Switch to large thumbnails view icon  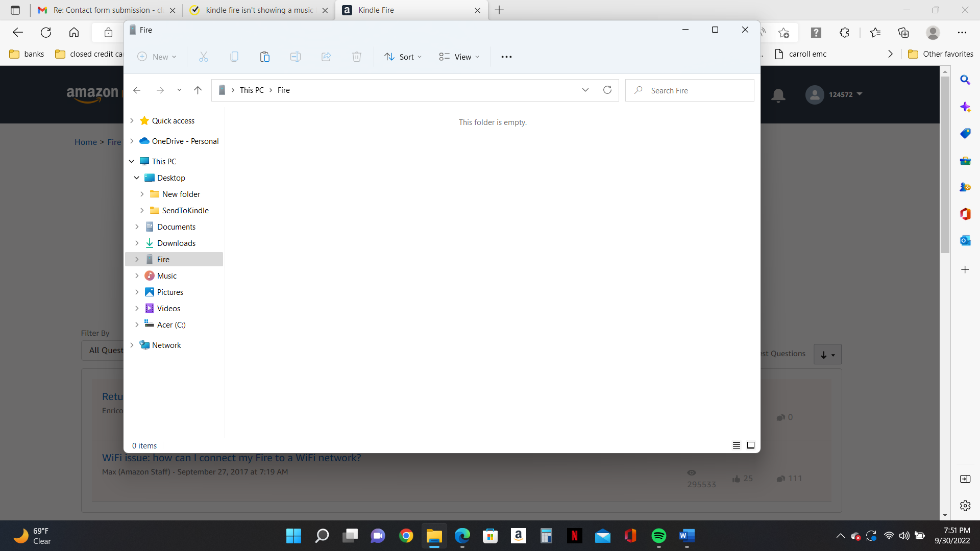pos(750,445)
